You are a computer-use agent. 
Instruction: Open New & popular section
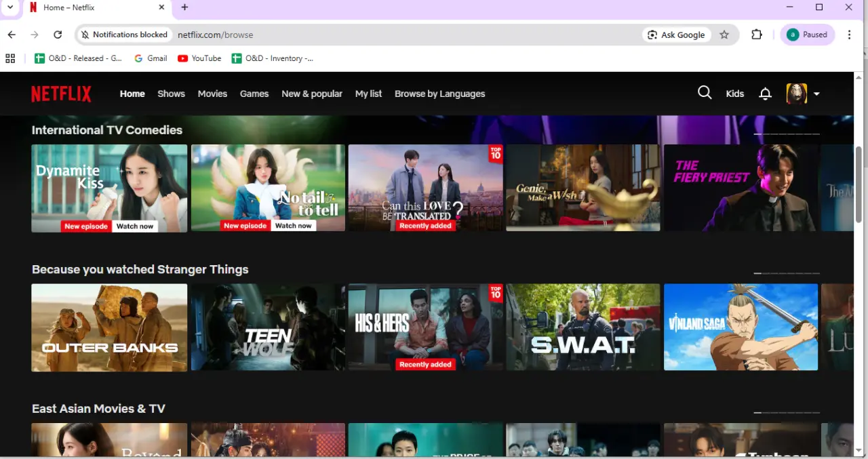tap(312, 94)
